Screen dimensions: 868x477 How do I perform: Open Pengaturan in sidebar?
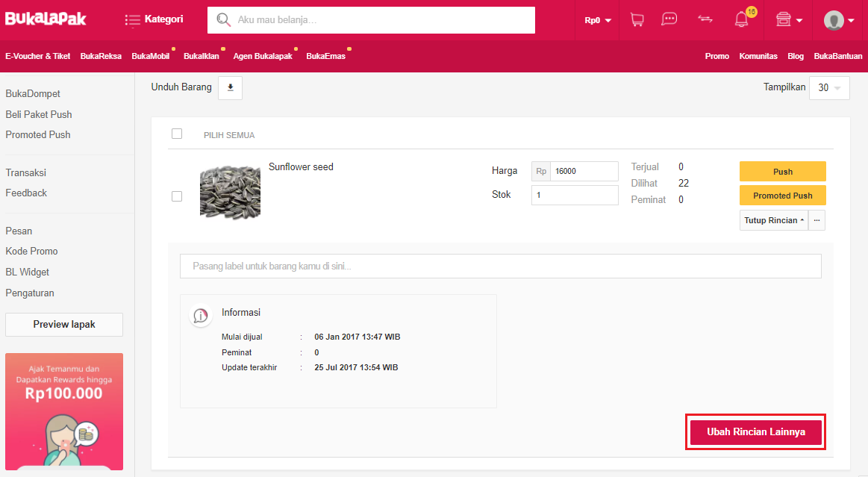(30, 293)
